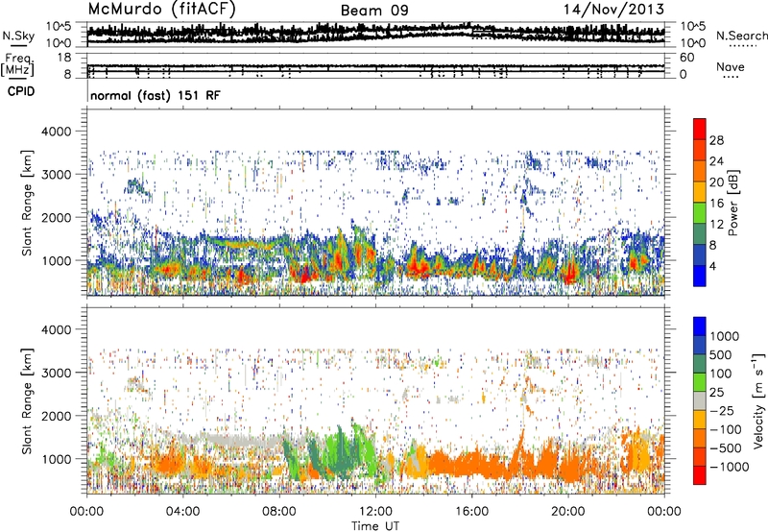Click the 'N.Sky' axis label
768x532 pixels.
tap(18, 36)
